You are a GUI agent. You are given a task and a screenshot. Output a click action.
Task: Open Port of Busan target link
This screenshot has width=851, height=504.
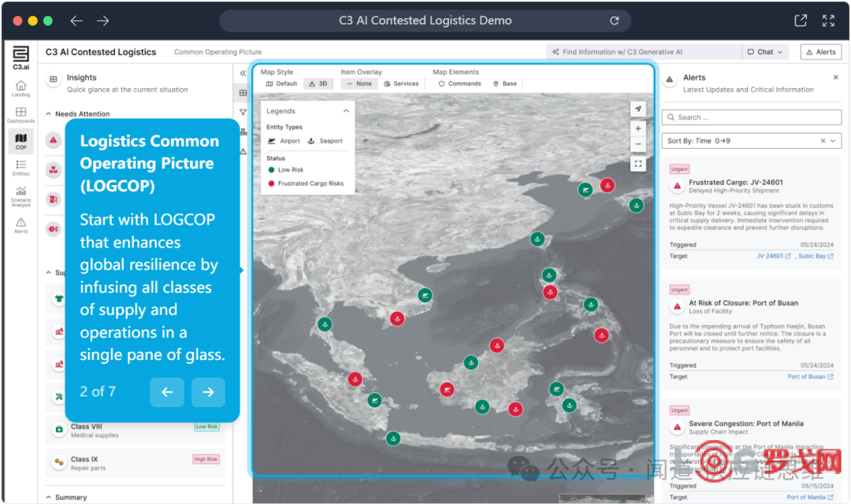point(810,376)
